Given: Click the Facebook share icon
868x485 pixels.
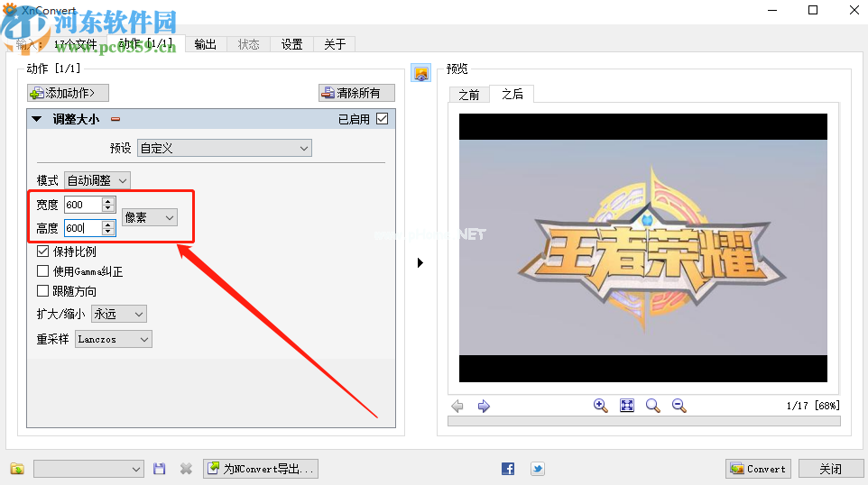Looking at the screenshot, I should pos(508,469).
